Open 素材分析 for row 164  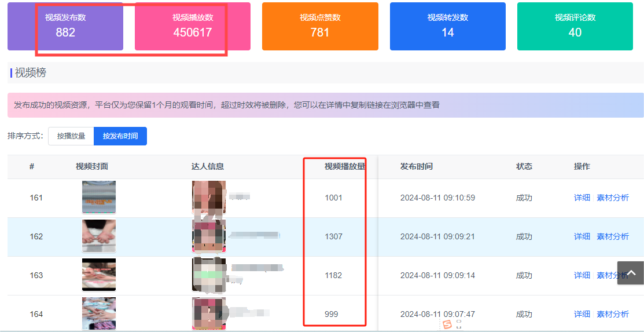613,314
